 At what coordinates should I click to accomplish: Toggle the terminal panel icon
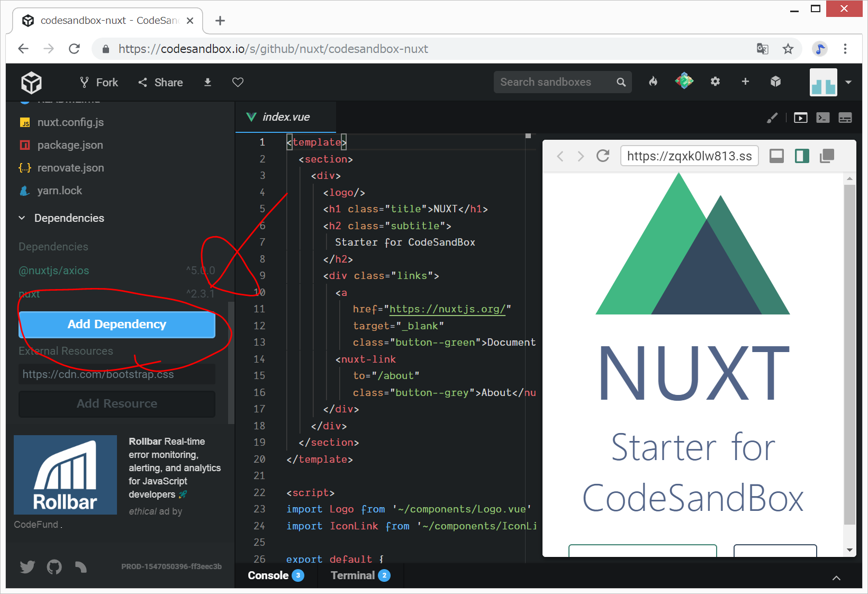822,118
